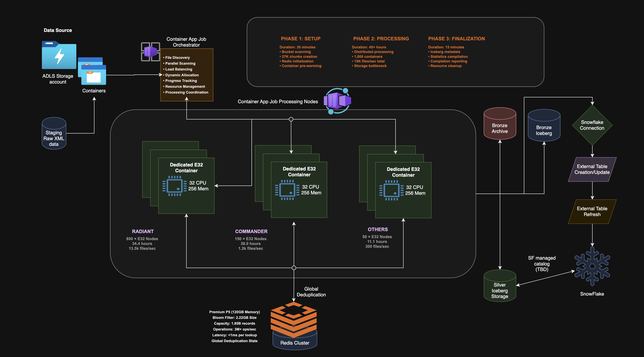Click the Latency: <1ms per lookup text

pyautogui.click(x=234, y=335)
